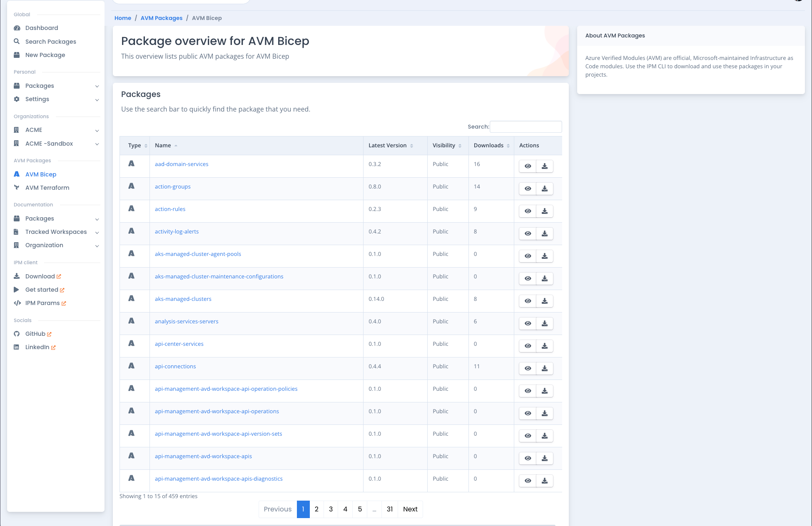View action-rules with the eye icon
This screenshot has width=812, height=526.
pos(528,211)
